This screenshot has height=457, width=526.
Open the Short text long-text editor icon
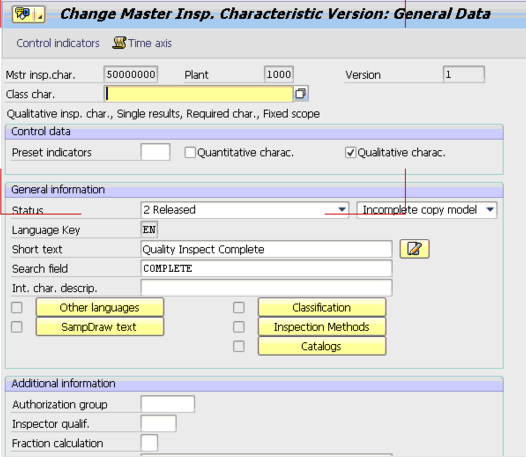414,249
